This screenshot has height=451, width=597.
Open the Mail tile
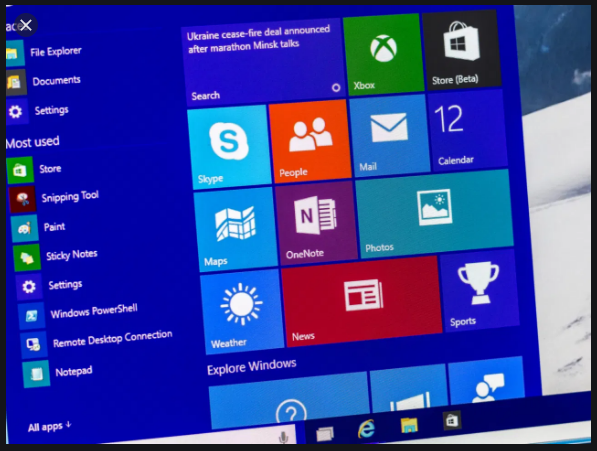tap(389, 135)
